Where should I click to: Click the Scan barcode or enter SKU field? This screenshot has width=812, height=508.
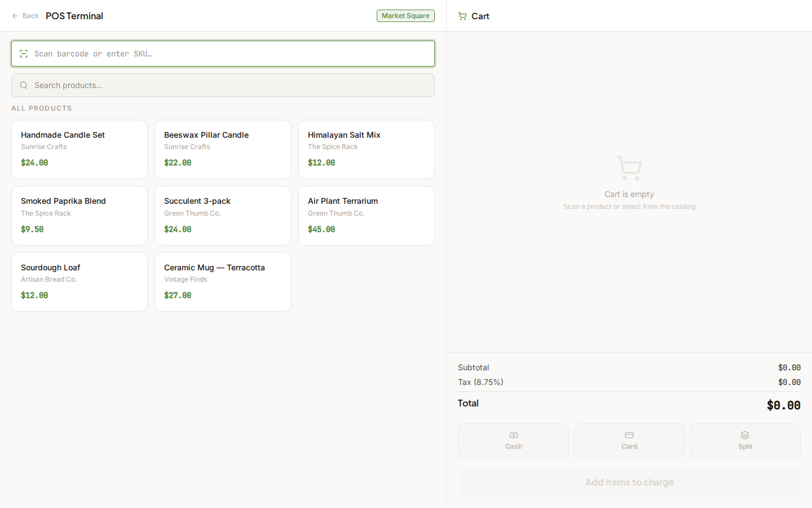click(x=223, y=54)
